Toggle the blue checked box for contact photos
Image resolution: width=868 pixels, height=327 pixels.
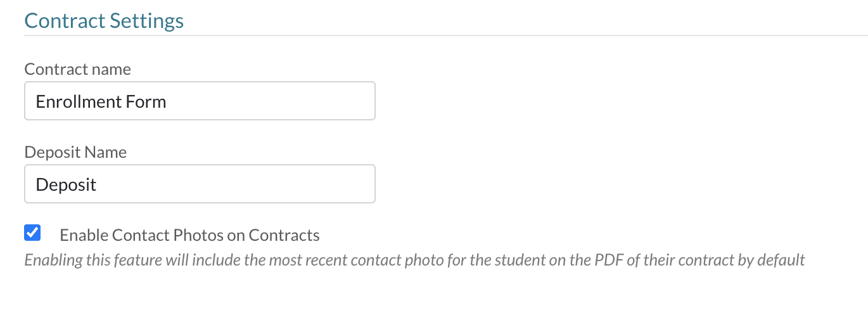pos(32,233)
